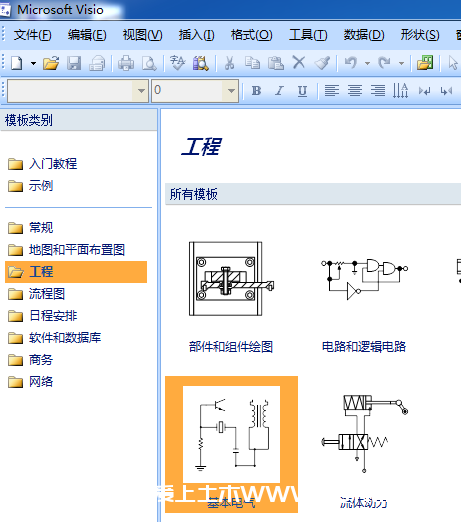Toggle Underline formatting
The width and height of the screenshot is (461, 522).
point(302,91)
